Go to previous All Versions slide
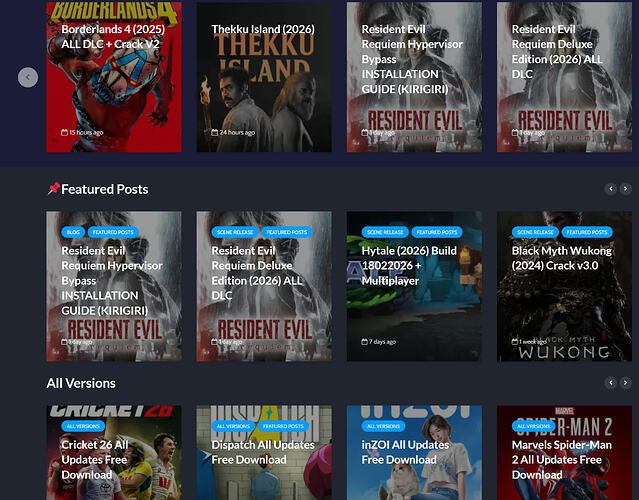639x500 pixels. [x=610, y=383]
